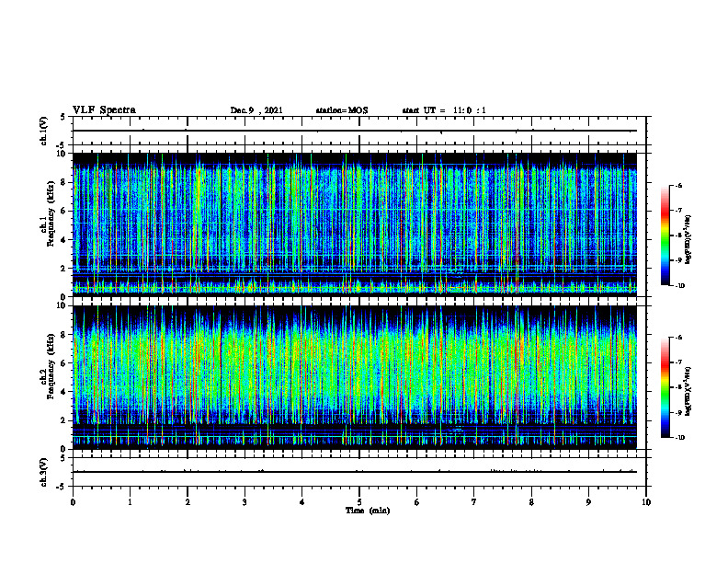Click the ch.2 color bar log(PSD) label
Screen dimensions: 728x563
click(x=688, y=392)
